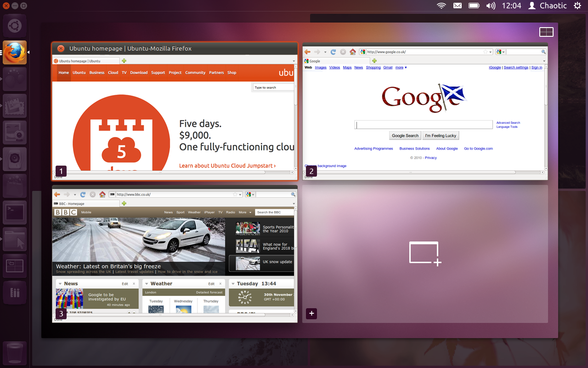The height and width of the screenshot is (368, 588).
Task: Bookmark star in Google window address bar
Action: click(486, 52)
